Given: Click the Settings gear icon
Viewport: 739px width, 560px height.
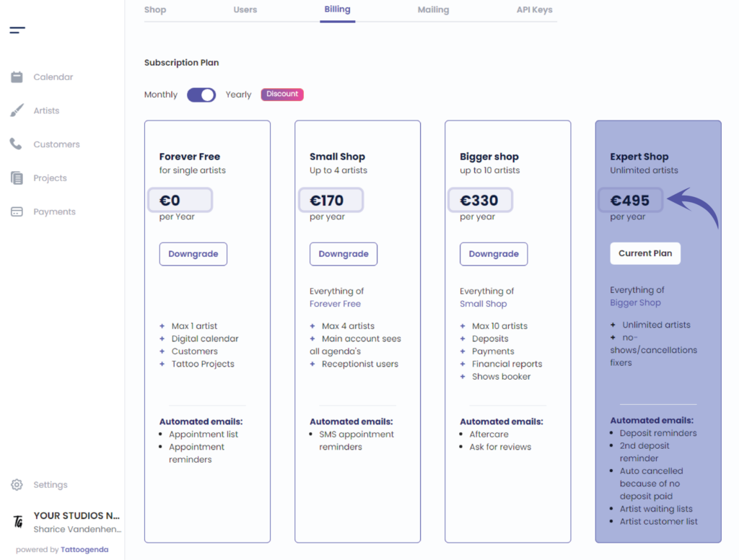Looking at the screenshot, I should point(17,484).
